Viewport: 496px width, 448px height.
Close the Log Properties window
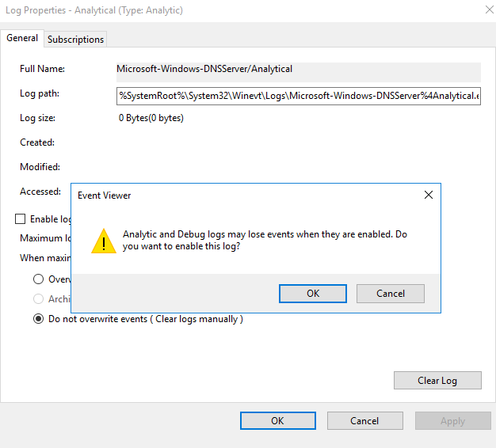pyautogui.click(x=490, y=9)
